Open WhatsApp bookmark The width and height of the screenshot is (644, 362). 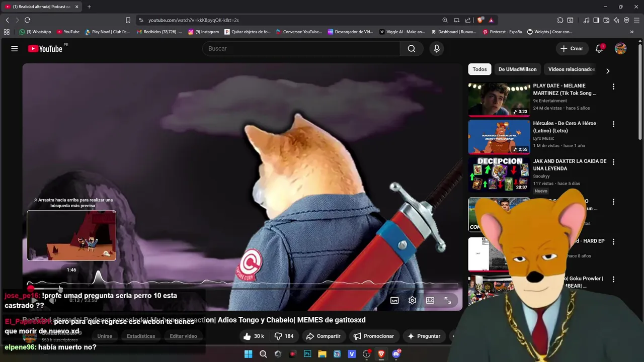point(35,32)
